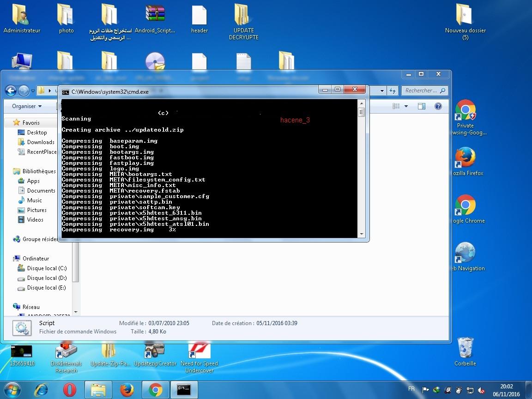Click the Windows Start button
This screenshot has width=532, height=399.
click(x=12, y=390)
